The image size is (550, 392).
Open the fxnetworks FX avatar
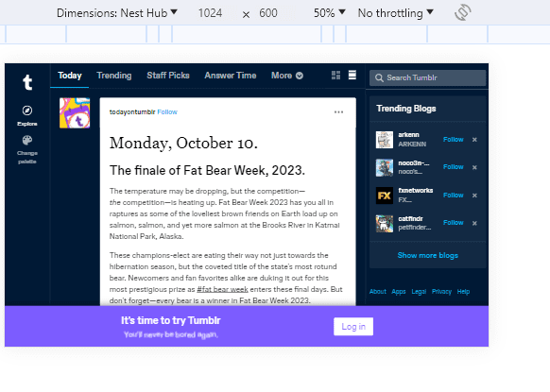click(385, 196)
